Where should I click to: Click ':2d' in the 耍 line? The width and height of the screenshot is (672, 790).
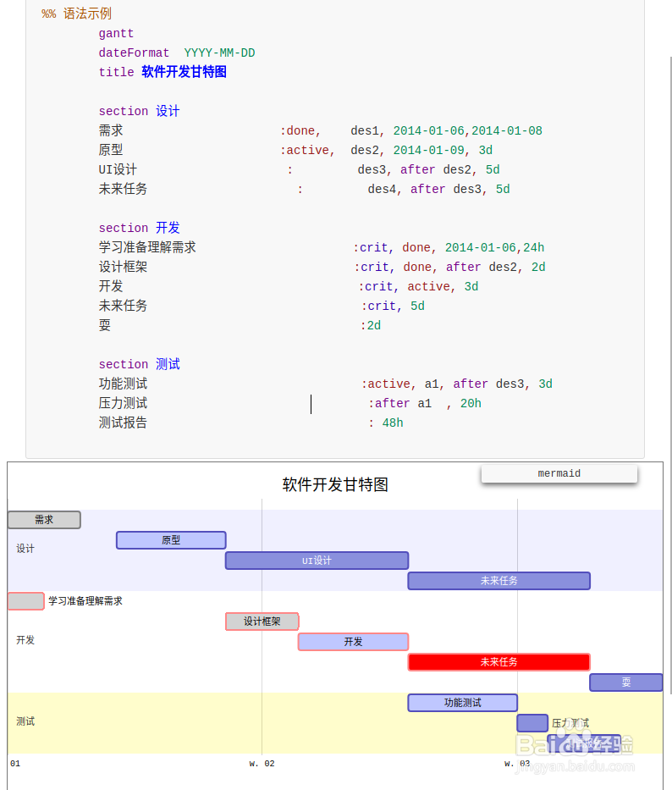(371, 325)
